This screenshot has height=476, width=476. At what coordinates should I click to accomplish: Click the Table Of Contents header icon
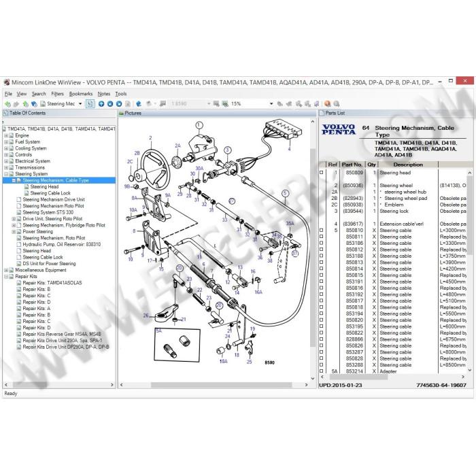tap(5, 114)
